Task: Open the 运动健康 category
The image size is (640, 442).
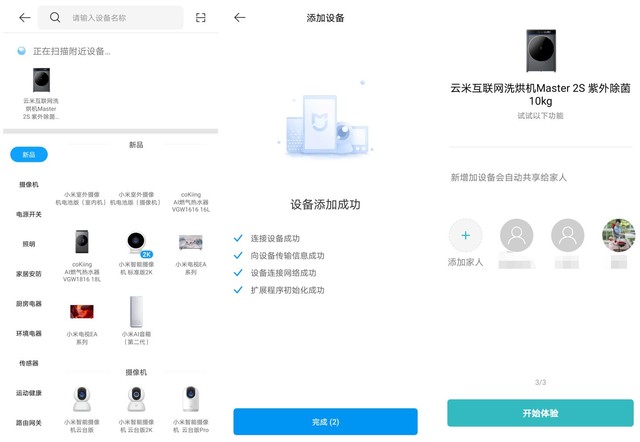Action: pos(29,393)
